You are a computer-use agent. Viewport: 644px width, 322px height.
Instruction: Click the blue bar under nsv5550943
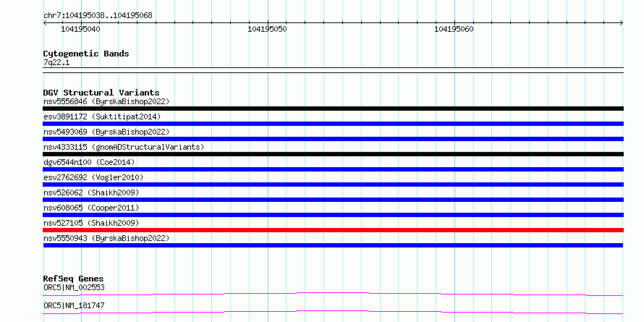pyautogui.click(x=333, y=245)
